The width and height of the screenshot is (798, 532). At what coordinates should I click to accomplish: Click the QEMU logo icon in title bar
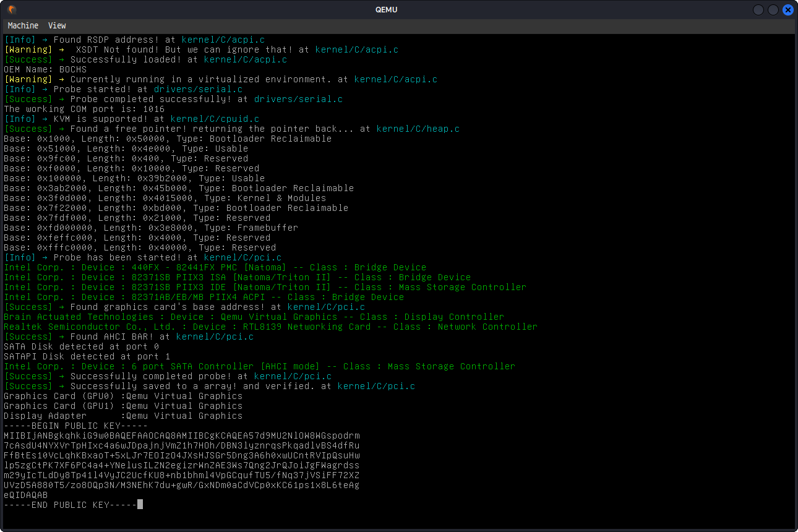pyautogui.click(x=12, y=9)
